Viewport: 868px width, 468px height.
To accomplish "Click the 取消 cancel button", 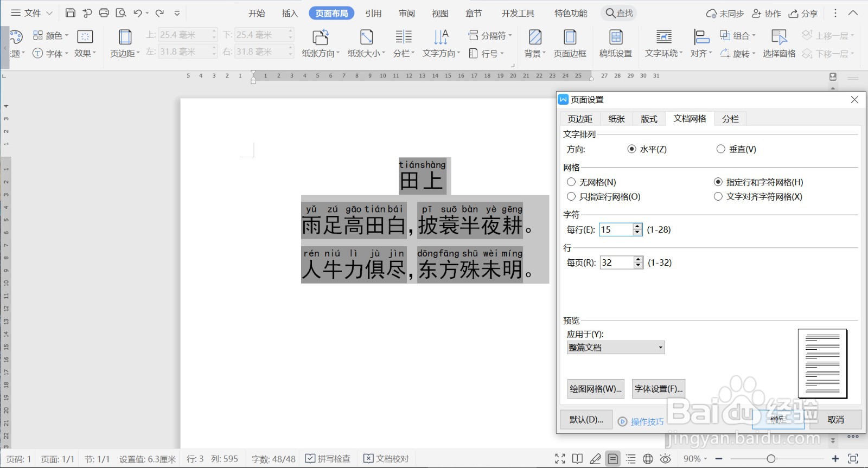I will (835, 420).
